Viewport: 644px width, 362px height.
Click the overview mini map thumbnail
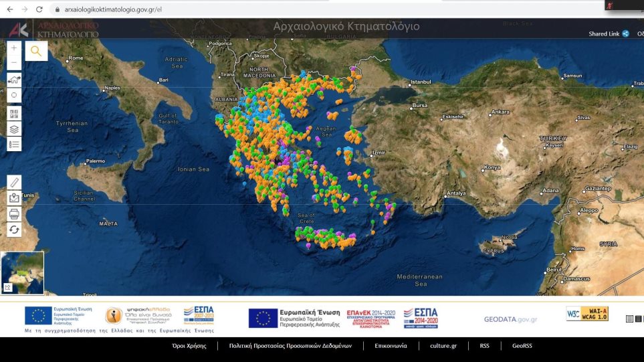coord(23,271)
